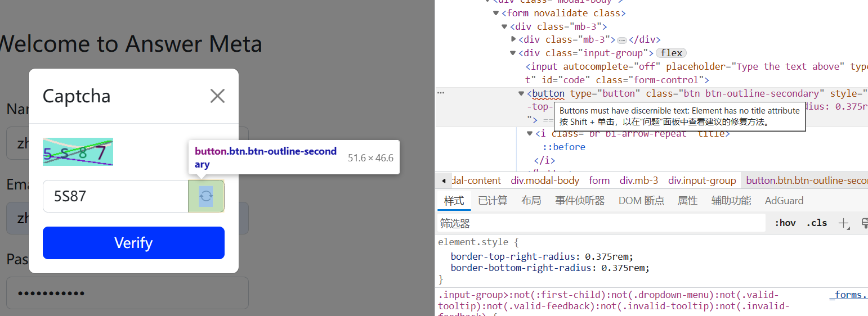The width and height of the screenshot is (868, 316).
Task: Open the _forms source link
Action: [x=848, y=295]
